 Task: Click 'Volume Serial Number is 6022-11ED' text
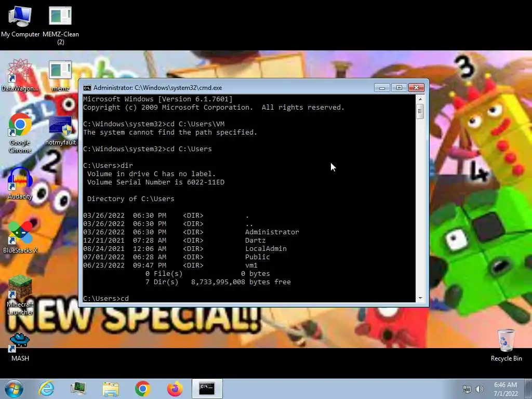click(x=156, y=182)
